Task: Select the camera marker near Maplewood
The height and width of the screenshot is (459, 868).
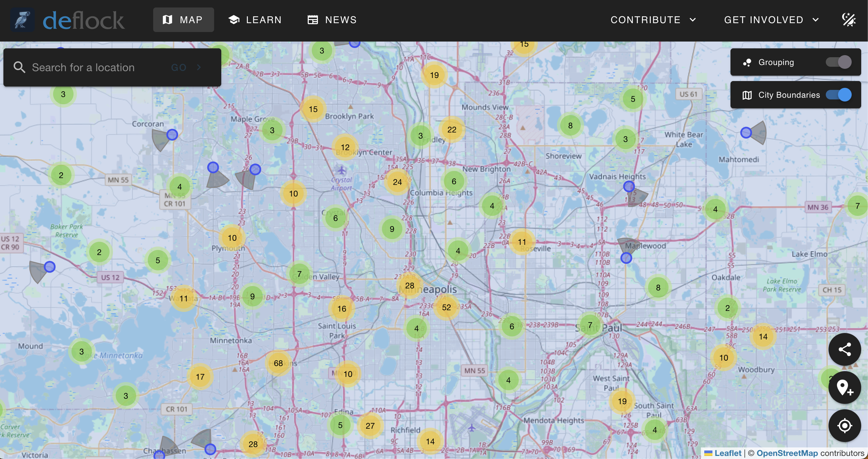Action: (626, 258)
